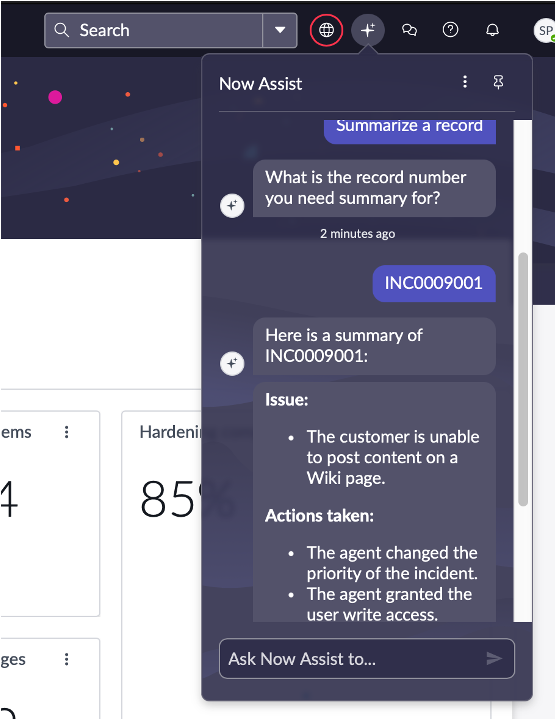Image resolution: width=556 pixels, height=720 pixels.
Task: Click the Now Assist avatar beside summary
Action: (232, 364)
